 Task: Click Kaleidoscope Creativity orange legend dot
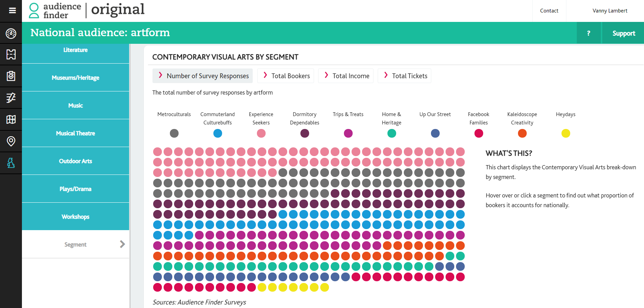pyautogui.click(x=522, y=133)
